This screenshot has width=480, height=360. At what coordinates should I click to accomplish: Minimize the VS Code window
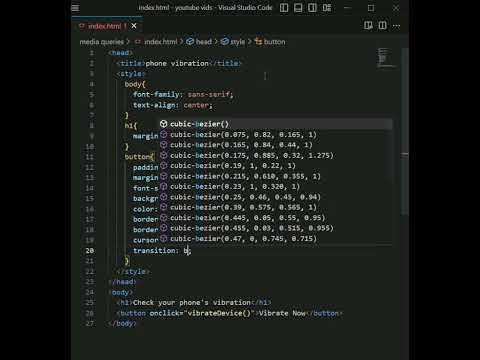[347, 8]
